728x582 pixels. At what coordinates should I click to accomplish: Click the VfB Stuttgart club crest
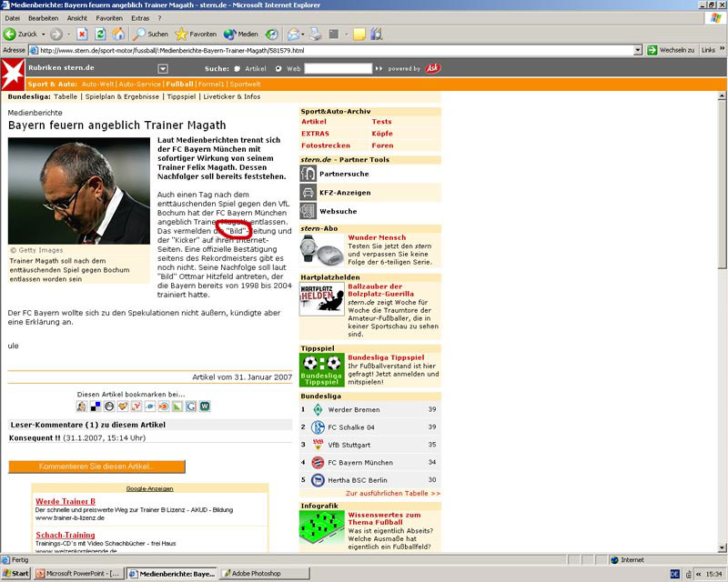click(x=318, y=444)
